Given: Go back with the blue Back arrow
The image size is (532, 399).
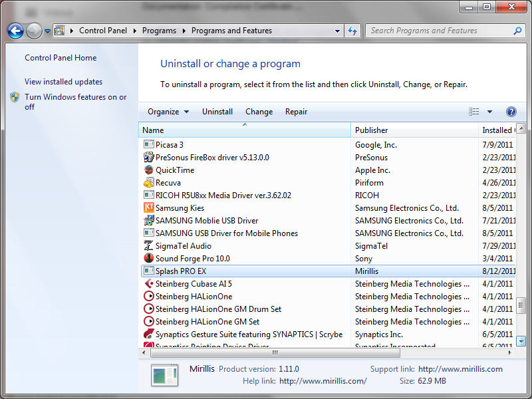Looking at the screenshot, I should click(15, 31).
